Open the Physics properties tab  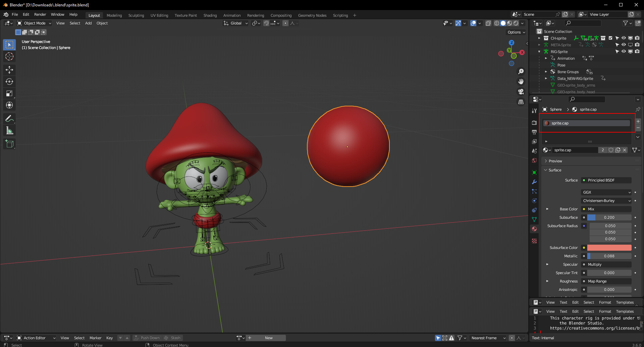[534, 201]
